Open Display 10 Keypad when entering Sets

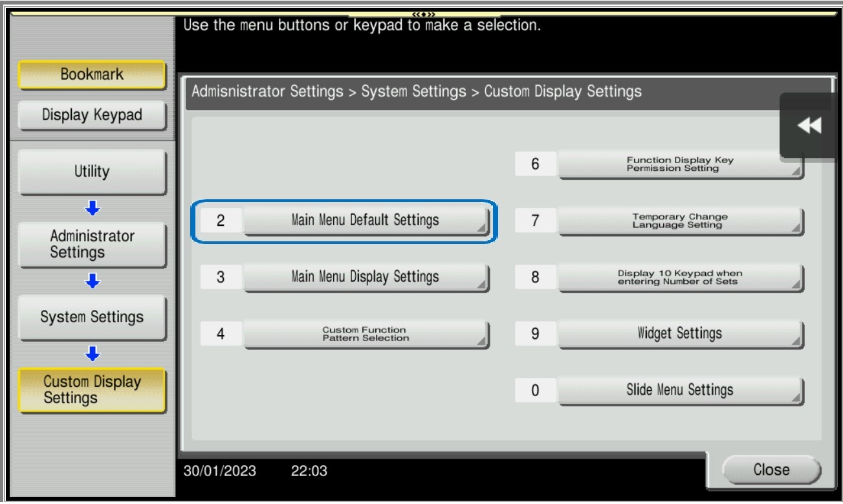coord(679,278)
